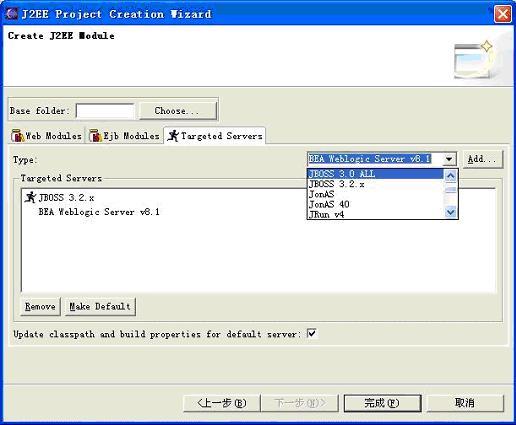Click the 完成(F) finish button

382,403
